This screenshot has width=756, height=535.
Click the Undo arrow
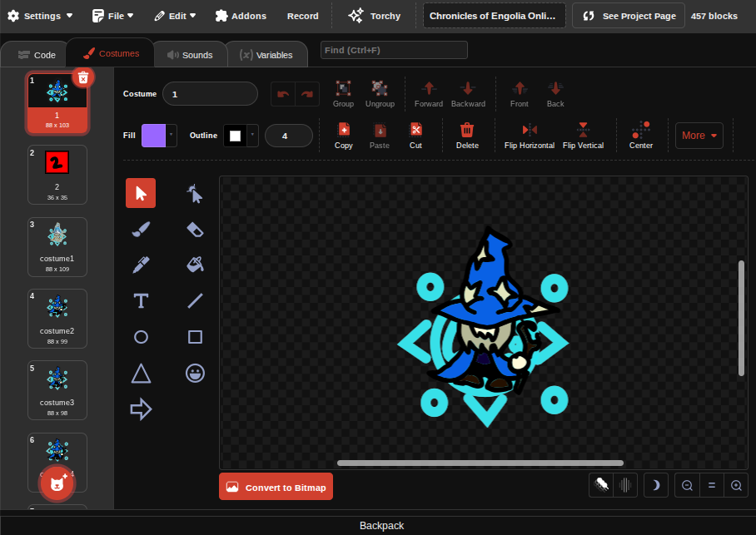pyautogui.click(x=283, y=94)
